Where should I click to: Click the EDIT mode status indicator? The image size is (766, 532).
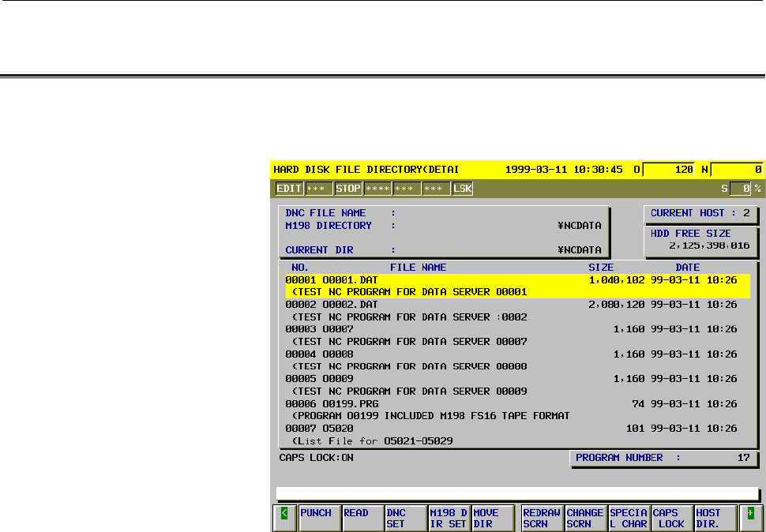coord(289,189)
